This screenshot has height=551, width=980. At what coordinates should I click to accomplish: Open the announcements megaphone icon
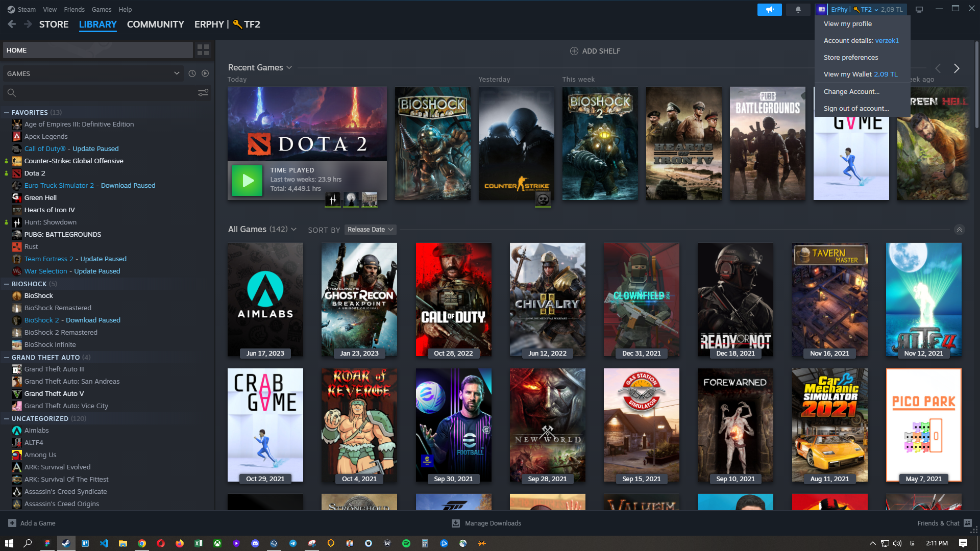coord(769,9)
